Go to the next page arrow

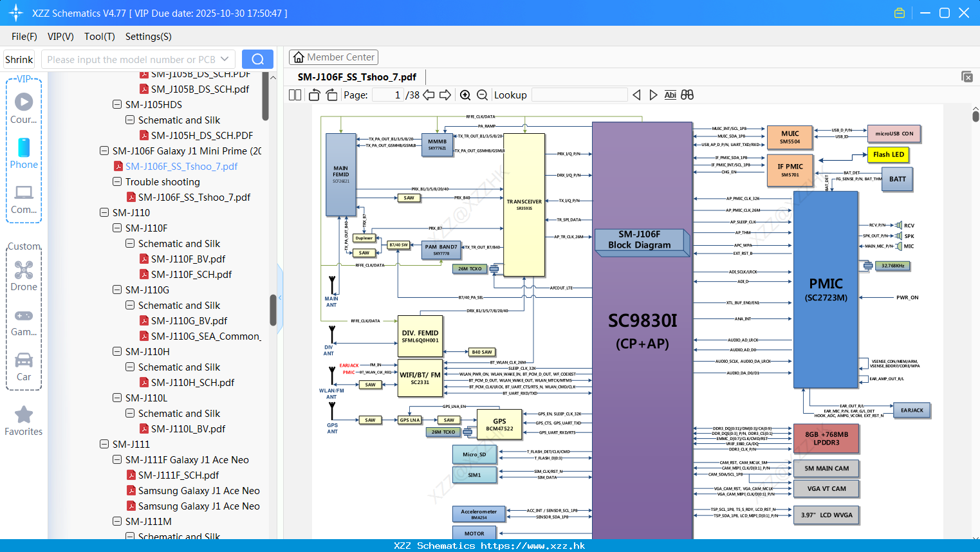[x=445, y=95]
